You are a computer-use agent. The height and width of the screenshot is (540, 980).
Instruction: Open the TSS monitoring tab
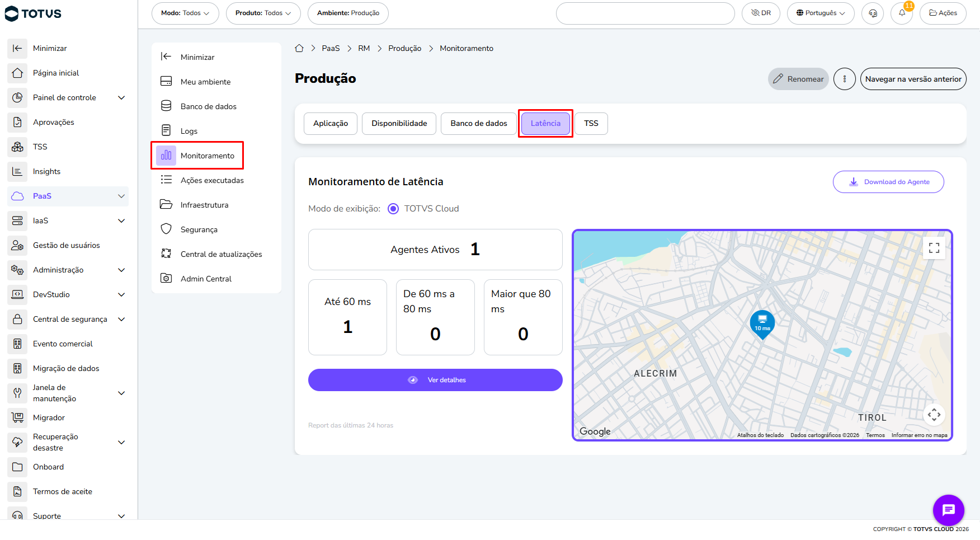[591, 124]
